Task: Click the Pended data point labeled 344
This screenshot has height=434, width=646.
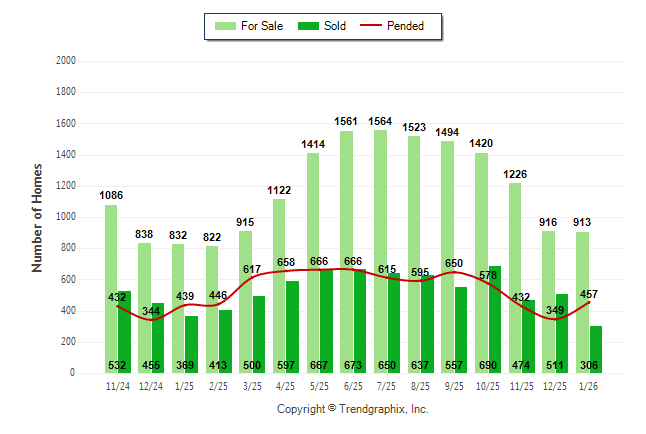Action: [151, 319]
